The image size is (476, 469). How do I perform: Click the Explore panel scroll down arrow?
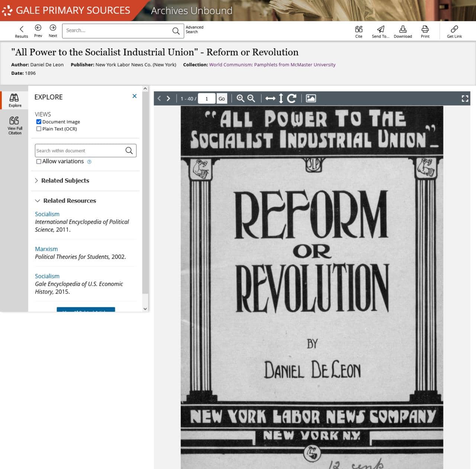click(x=145, y=308)
